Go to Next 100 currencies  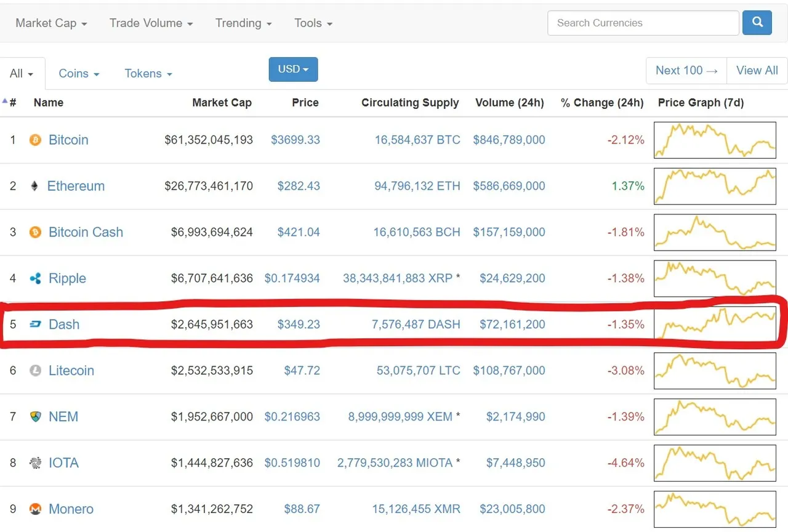(686, 70)
